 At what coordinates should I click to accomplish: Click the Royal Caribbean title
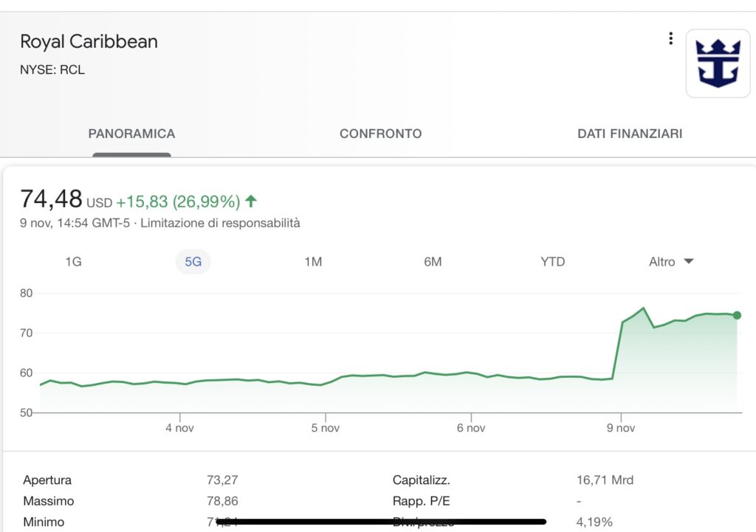click(x=89, y=42)
